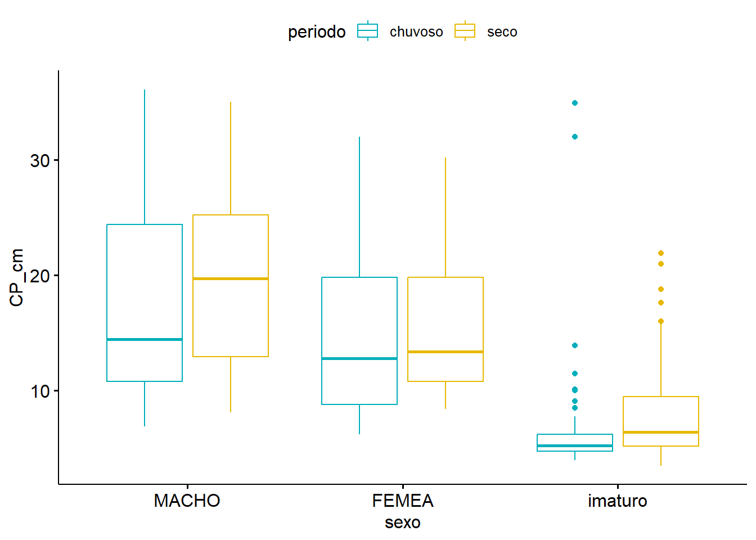
Task: Click the y-axis tick label 30
Action: 40,161
